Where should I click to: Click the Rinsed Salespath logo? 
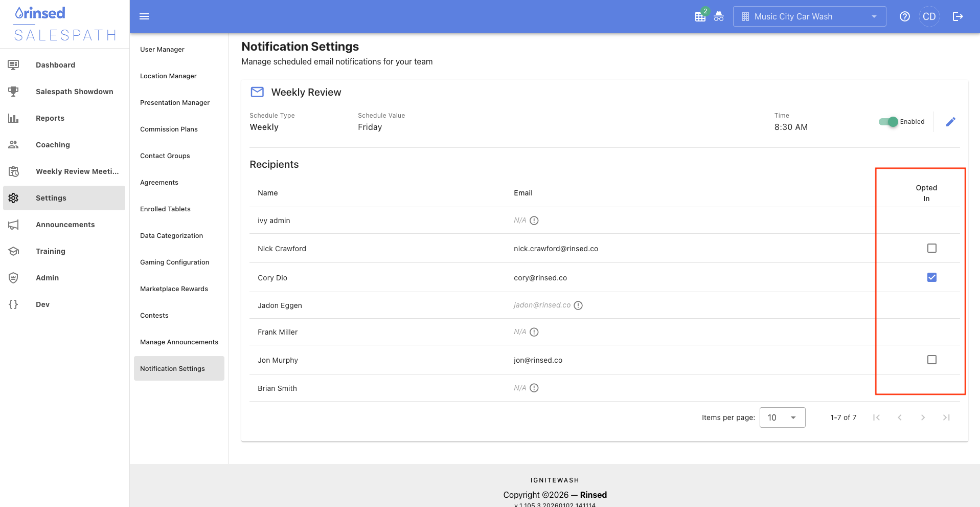pos(65,24)
